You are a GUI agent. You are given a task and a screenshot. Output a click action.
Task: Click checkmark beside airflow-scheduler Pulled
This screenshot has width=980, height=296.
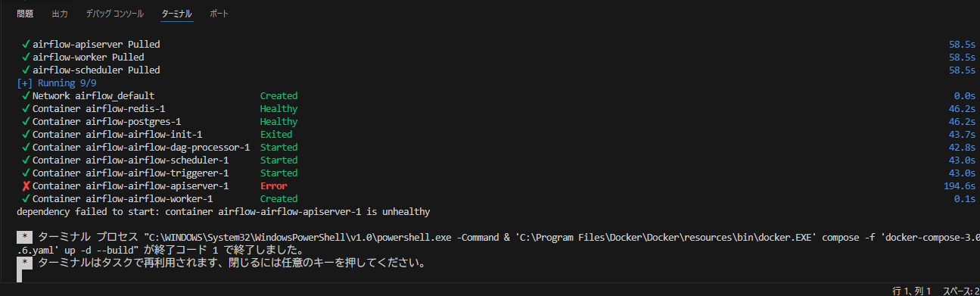coord(26,70)
